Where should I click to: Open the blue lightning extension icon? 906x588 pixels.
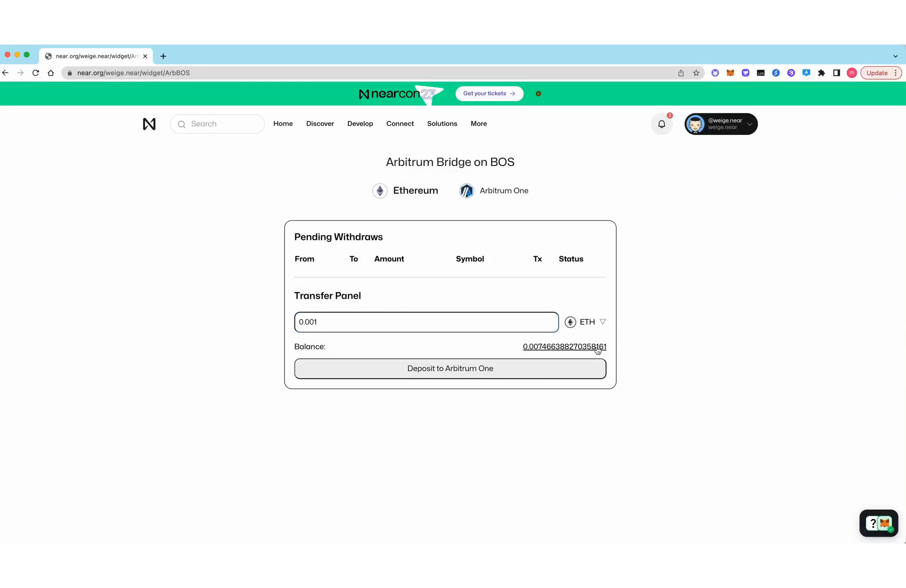[x=776, y=73]
